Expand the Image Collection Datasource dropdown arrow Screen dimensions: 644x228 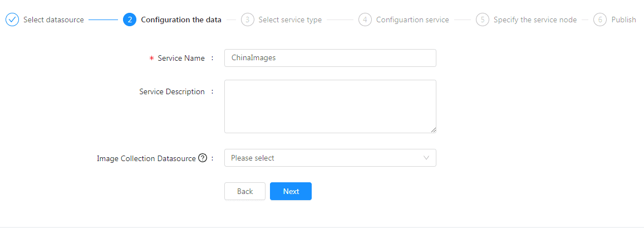tap(426, 158)
